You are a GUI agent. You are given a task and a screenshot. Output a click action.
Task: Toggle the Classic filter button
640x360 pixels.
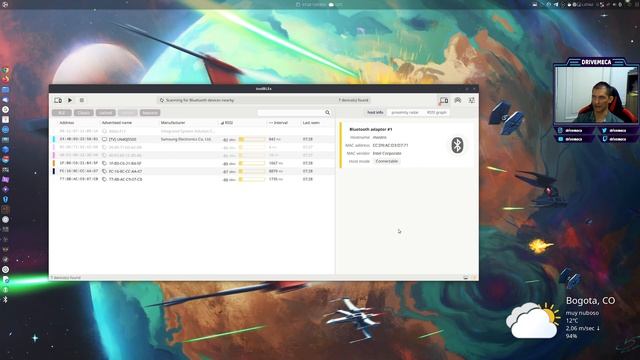[83, 113]
